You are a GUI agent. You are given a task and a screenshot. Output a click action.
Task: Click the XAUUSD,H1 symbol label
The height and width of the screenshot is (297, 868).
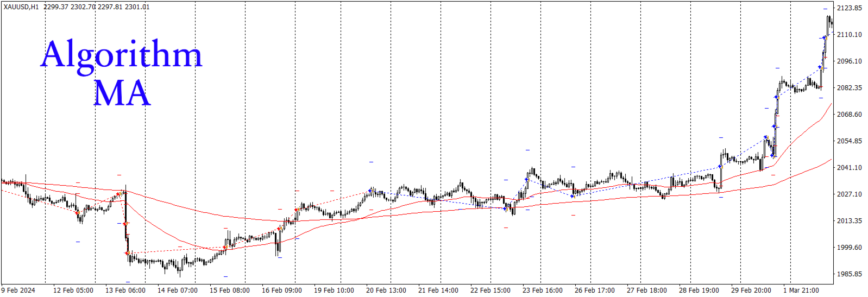tap(21, 7)
